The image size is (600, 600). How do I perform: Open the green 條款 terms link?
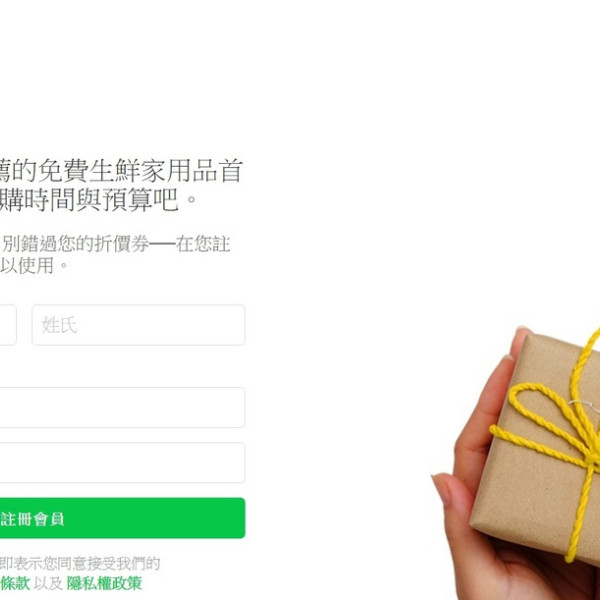(x=15, y=583)
